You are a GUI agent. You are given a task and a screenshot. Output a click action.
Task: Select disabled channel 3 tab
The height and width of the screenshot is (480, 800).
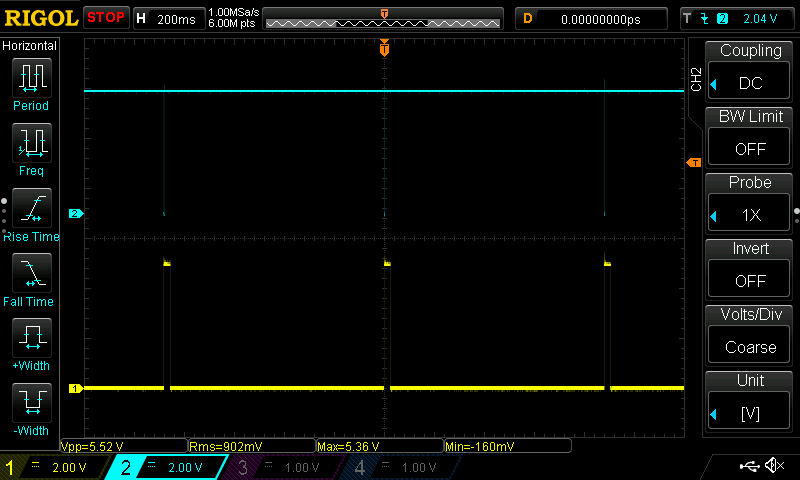coord(283,467)
